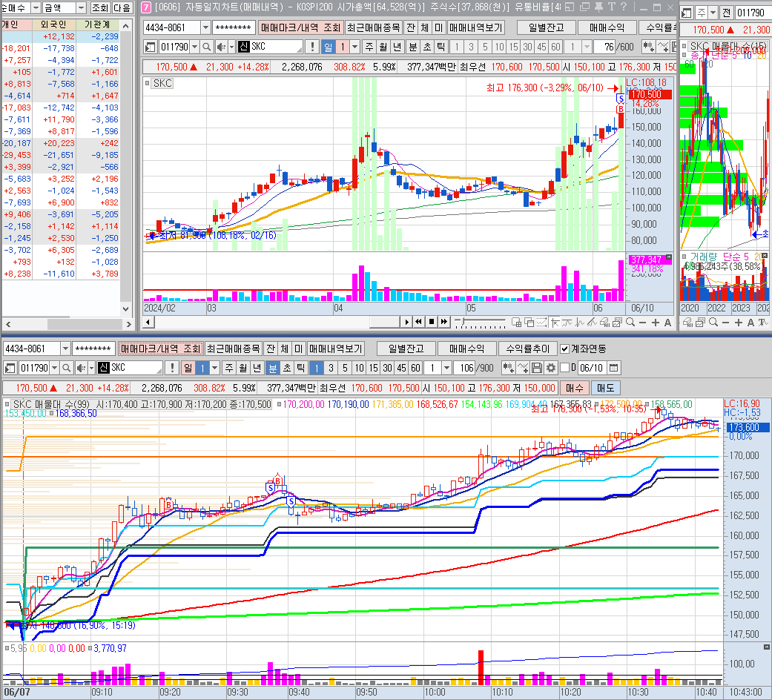The width and height of the screenshot is (772, 700).
Task: Click the magnifier icon under the right side chart
Action: (713, 323)
